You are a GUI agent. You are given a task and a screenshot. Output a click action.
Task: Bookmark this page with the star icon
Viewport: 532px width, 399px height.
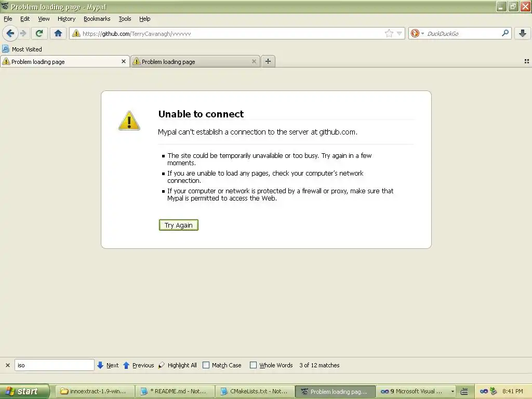389,33
